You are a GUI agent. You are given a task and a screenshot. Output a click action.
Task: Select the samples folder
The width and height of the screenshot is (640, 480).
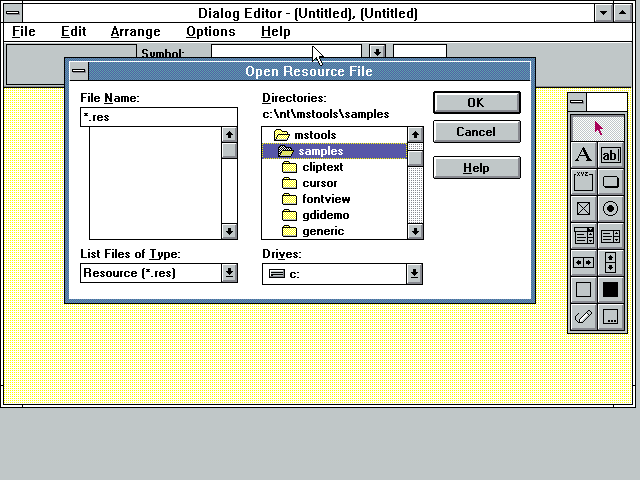[x=335, y=151]
